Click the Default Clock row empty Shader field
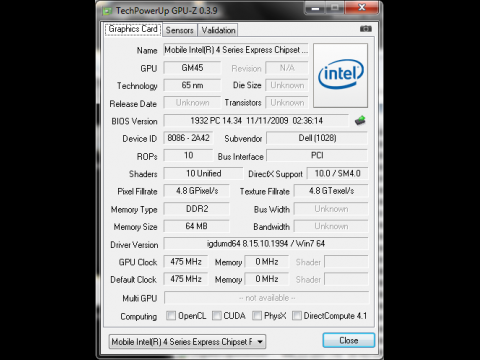Image resolution: width=480 pixels, height=360 pixels. [x=346, y=279]
